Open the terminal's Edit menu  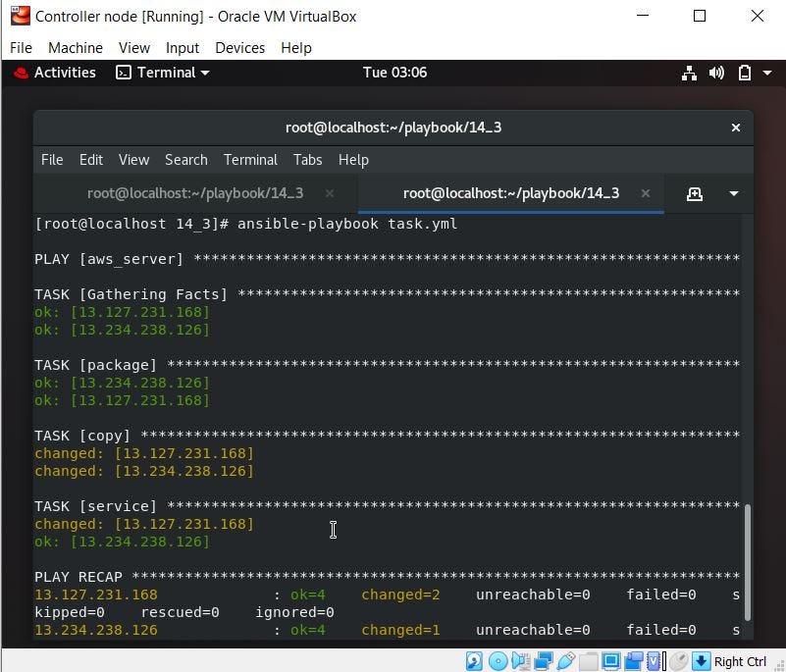(x=90, y=160)
